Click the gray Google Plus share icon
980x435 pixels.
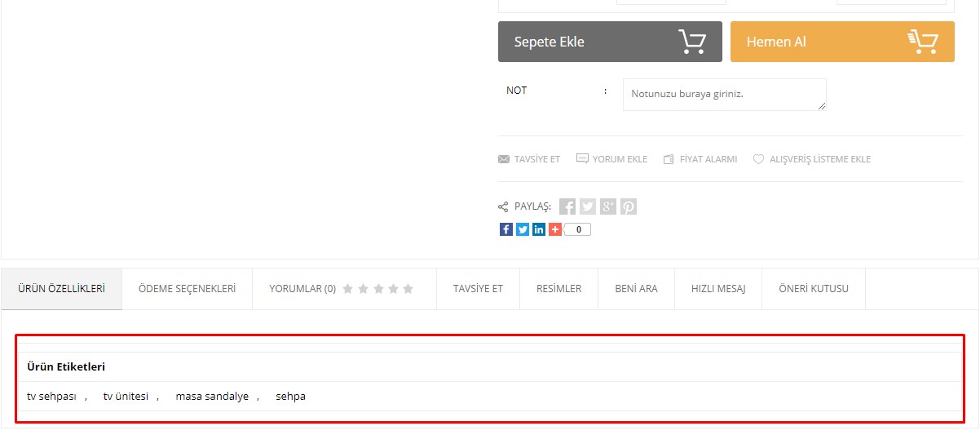[608, 206]
